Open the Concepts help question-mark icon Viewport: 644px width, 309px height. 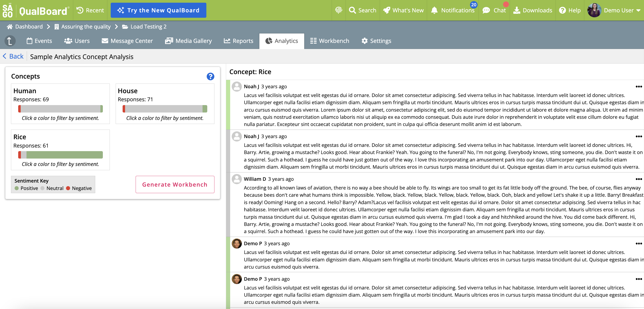click(210, 76)
